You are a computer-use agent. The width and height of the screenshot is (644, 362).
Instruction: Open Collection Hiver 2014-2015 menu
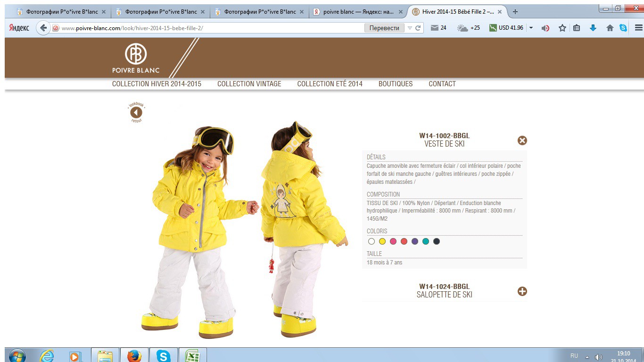coord(157,84)
